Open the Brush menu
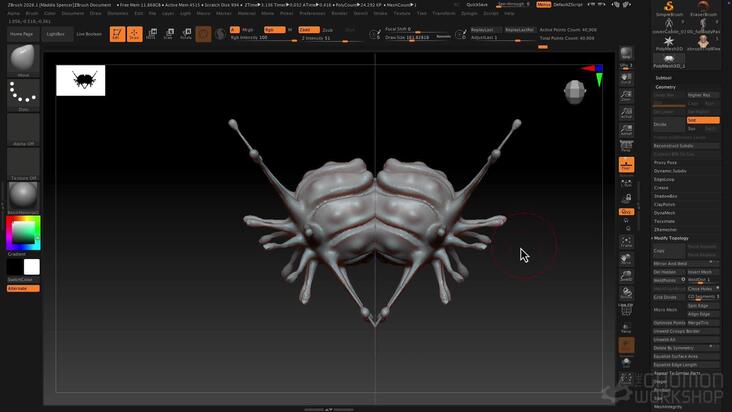This screenshot has width=732, height=412. (x=32, y=14)
